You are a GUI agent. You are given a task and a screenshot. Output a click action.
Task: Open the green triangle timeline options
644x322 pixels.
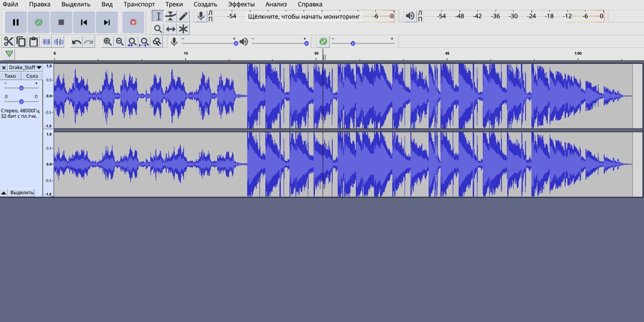click(x=9, y=54)
